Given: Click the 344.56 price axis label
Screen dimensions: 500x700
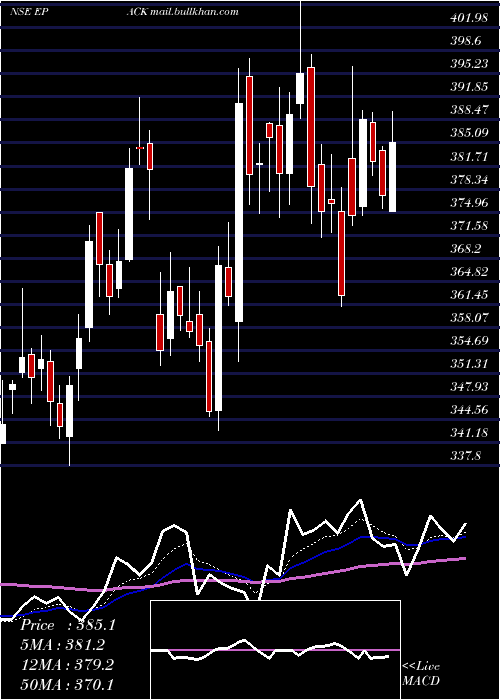Looking at the screenshot, I should click(x=467, y=410).
